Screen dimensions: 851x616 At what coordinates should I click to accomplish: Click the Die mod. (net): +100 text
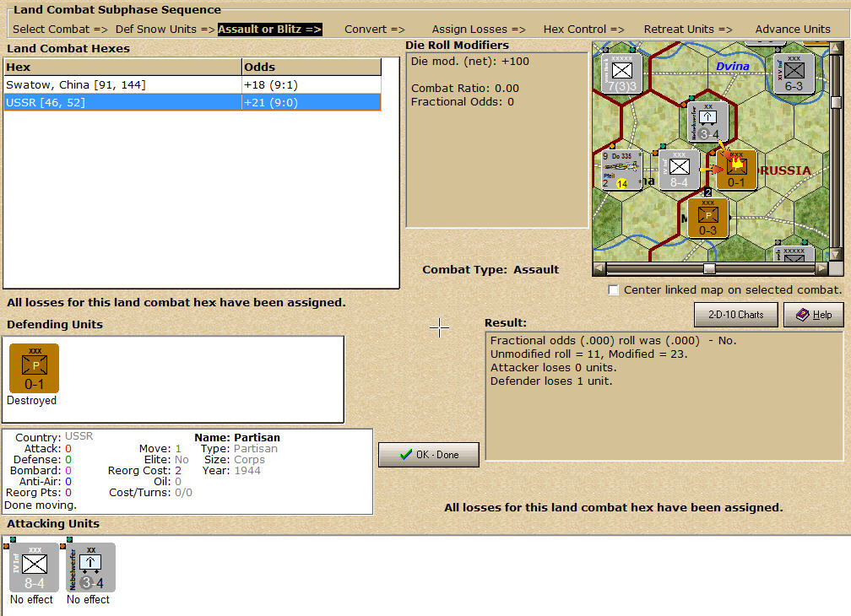click(470, 62)
